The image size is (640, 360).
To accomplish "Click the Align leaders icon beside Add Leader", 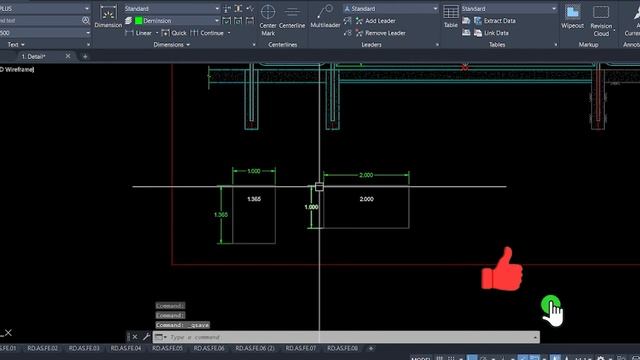I will 347,20.
